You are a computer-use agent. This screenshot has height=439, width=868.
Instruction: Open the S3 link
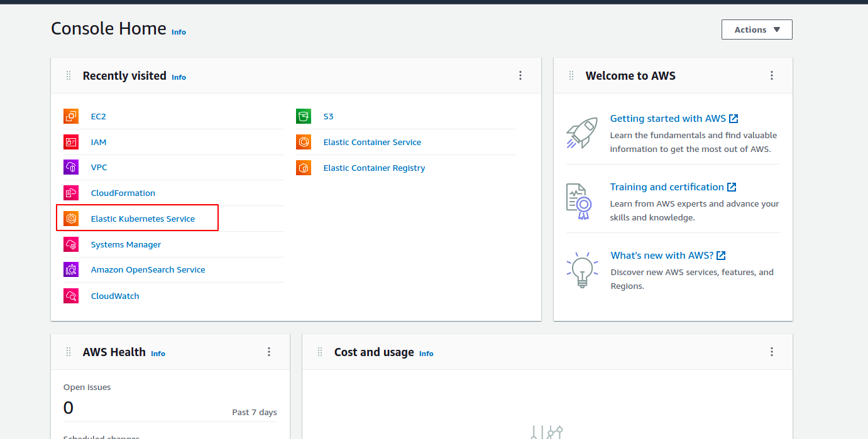coord(328,116)
